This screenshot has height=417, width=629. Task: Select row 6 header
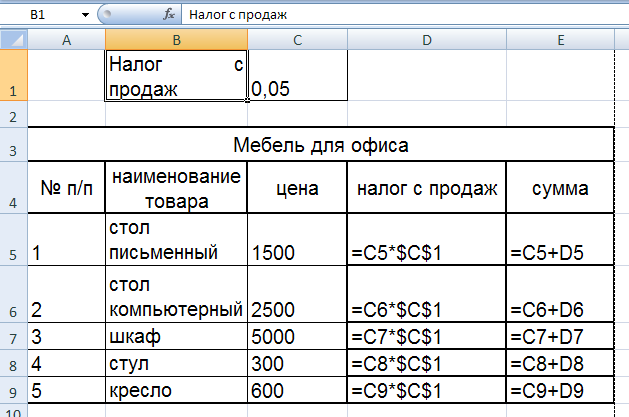[x=14, y=294]
